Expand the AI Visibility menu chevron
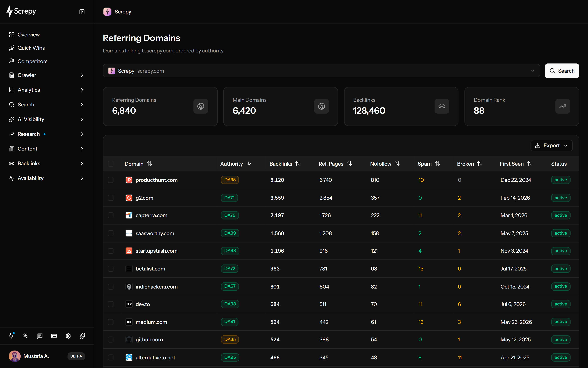 [x=82, y=119]
